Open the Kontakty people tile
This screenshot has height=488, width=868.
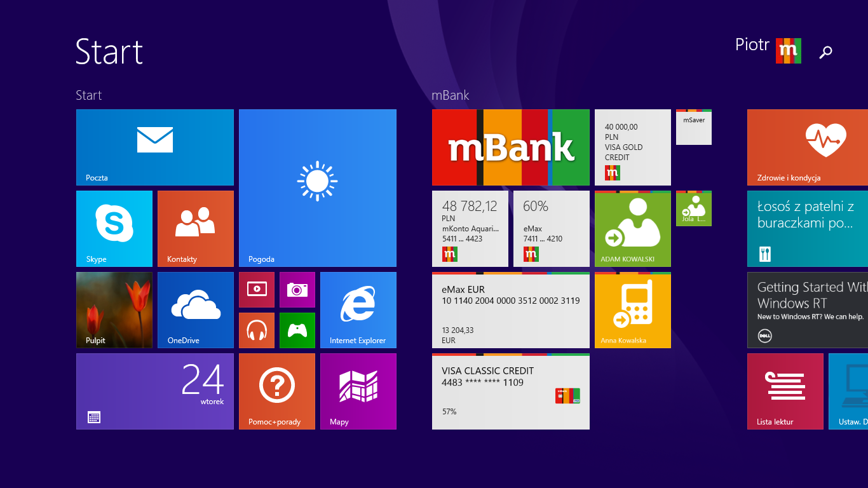(196, 229)
